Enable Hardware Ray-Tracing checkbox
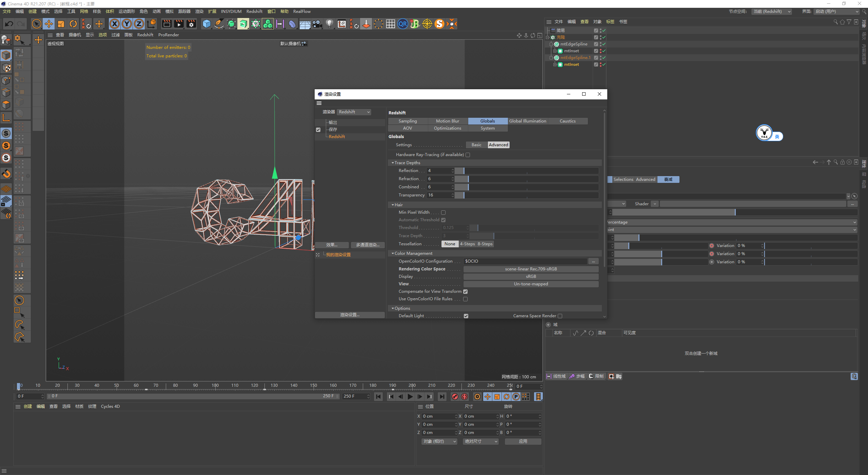Screen dimensions: 868x475 (468, 155)
